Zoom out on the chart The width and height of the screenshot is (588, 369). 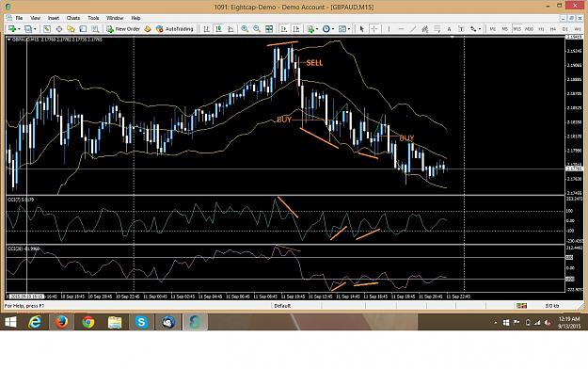click(257, 29)
